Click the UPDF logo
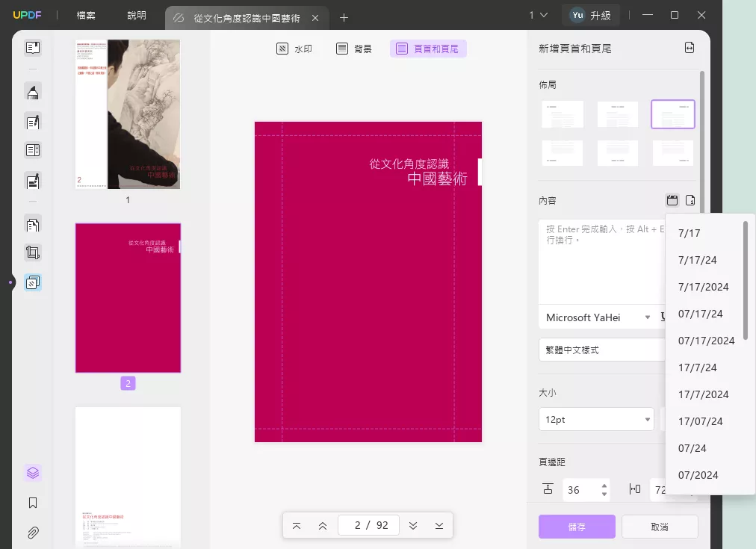Viewport: 756px width, 549px height. tap(27, 15)
